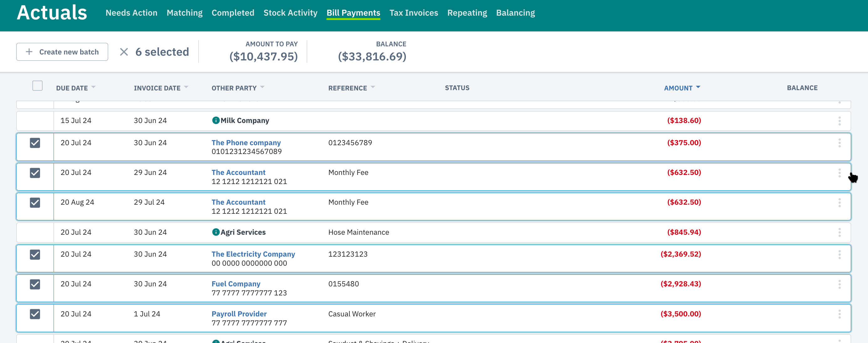Open more options for Milk Company row
Screen dimensions: 868x343
pos(839,121)
